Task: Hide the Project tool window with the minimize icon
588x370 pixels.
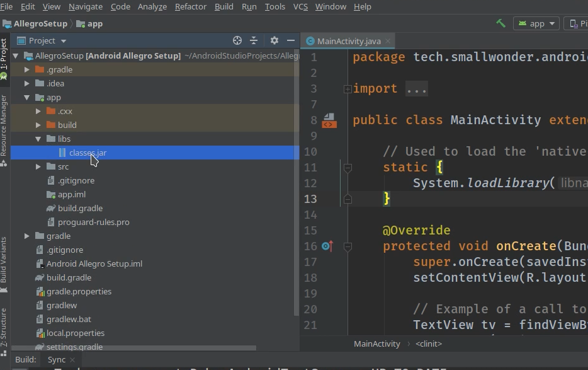Action: [290, 40]
